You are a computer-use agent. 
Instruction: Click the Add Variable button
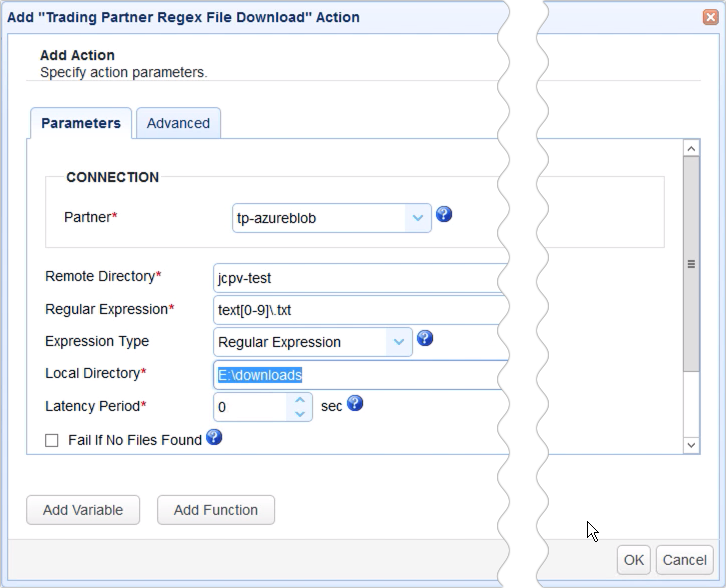[x=83, y=510]
